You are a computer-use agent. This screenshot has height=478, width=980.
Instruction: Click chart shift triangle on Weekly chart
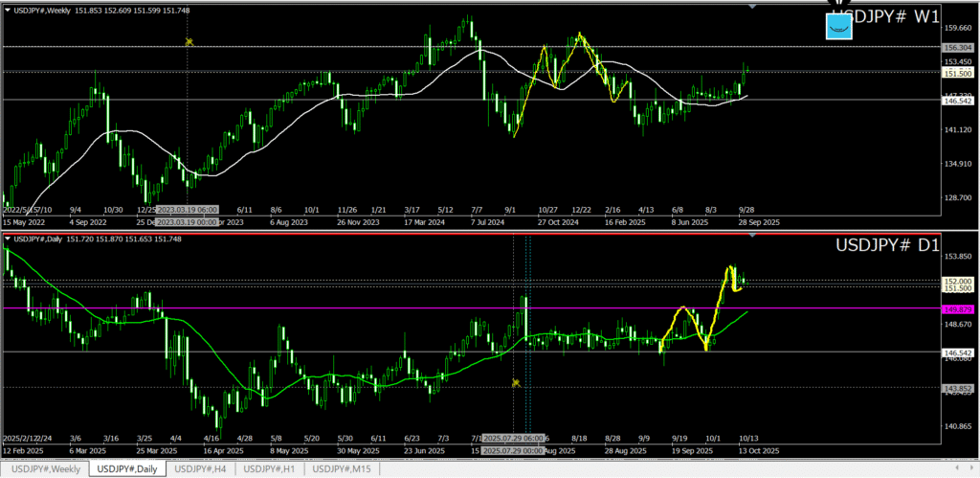(751, 7)
